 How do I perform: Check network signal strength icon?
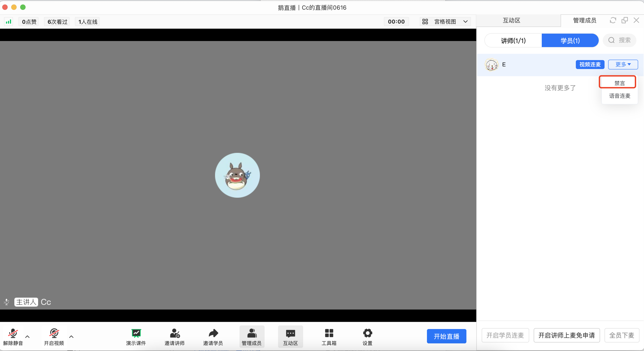pyautogui.click(x=9, y=22)
